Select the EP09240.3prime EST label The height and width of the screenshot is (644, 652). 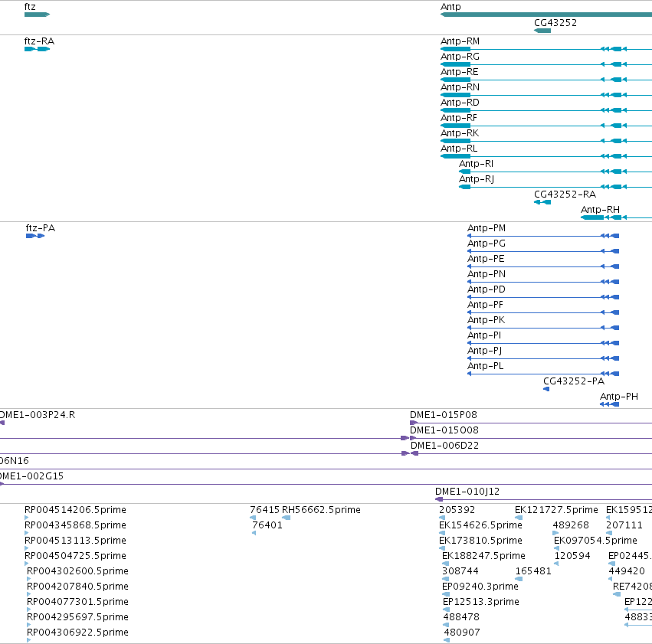[x=480, y=587]
